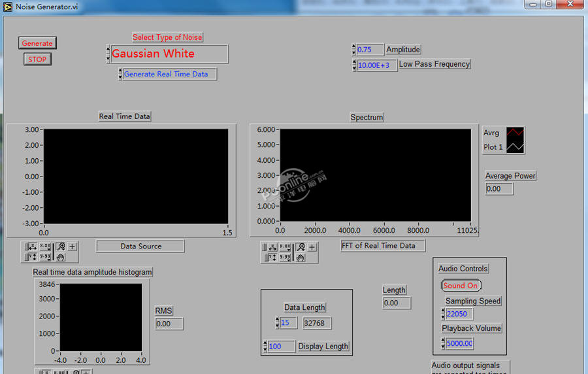
Task: Click the Playback Volume field 5000.00
Action: tap(459, 343)
